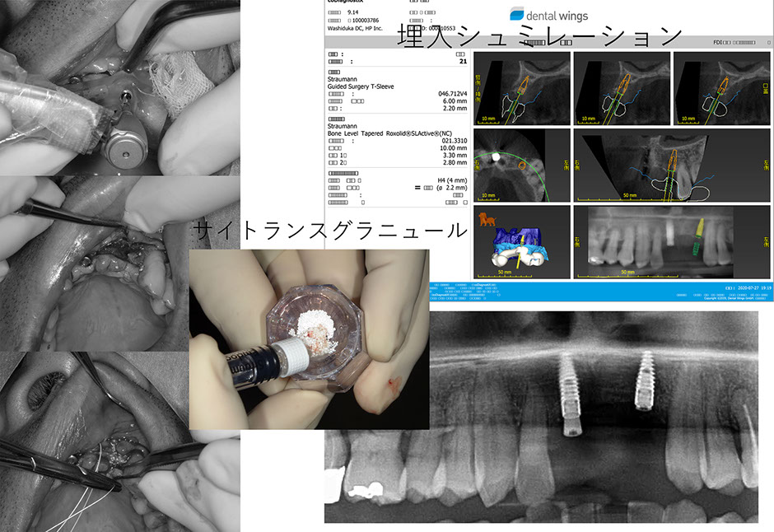Open the third cross-sectional CT view

click(x=720, y=88)
